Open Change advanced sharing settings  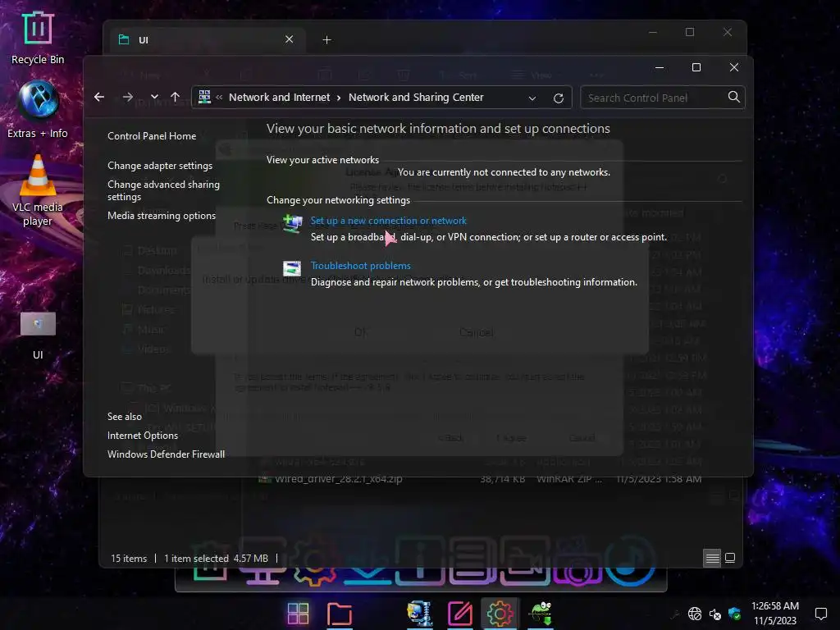pos(163,190)
